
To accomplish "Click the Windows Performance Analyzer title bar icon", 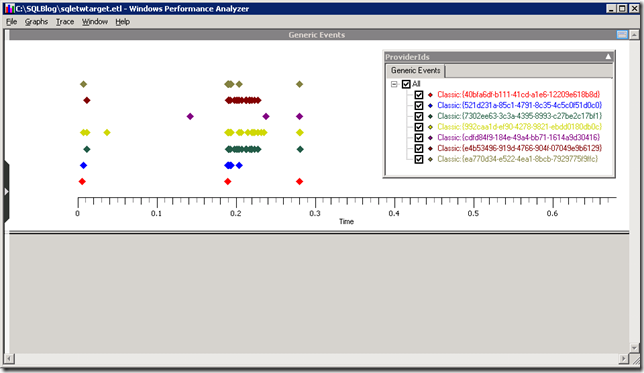I will tap(9, 8).
